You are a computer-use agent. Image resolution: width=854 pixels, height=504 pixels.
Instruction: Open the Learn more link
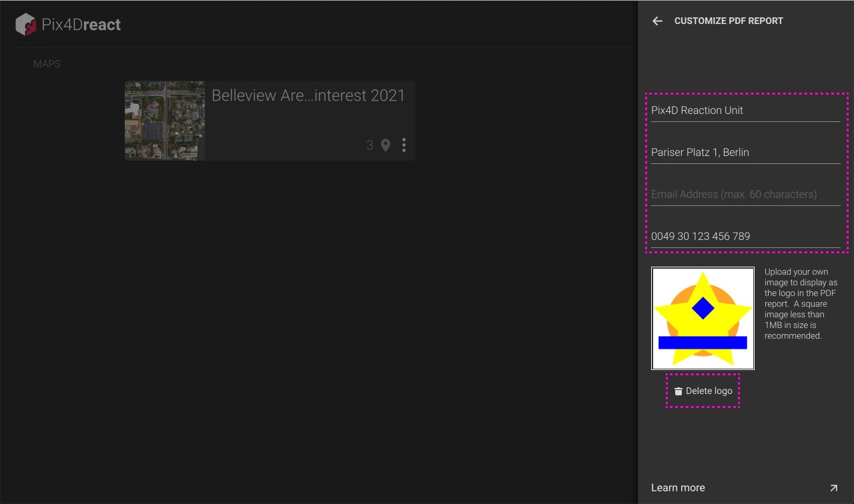(x=678, y=488)
